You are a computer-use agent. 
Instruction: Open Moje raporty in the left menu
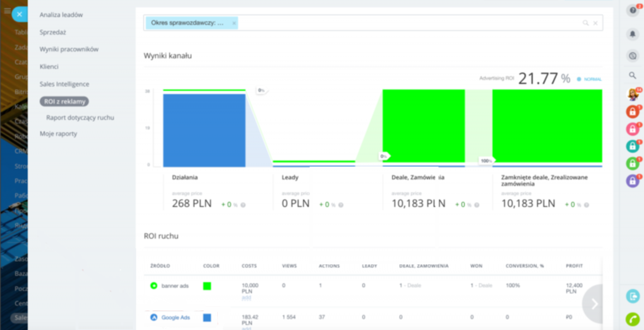[x=58, y=134]
